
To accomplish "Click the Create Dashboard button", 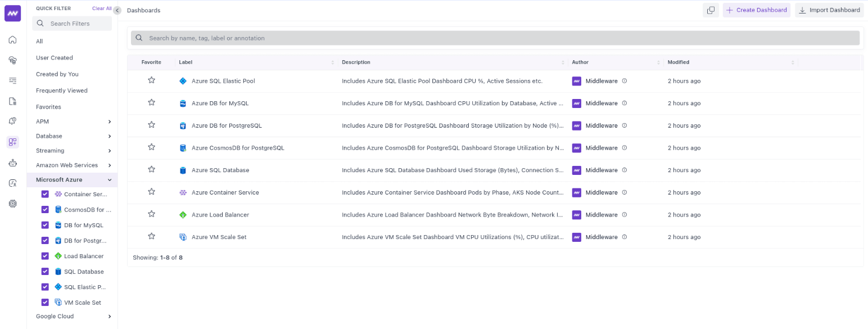I will pos(756,10).
